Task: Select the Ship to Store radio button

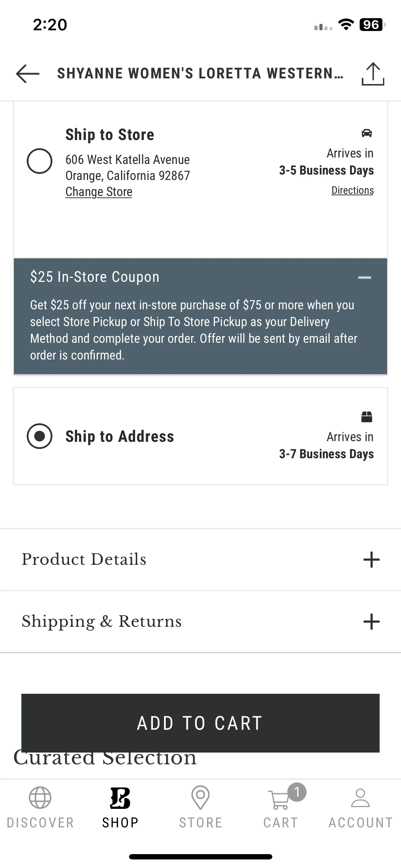Action: click(40, 161)
